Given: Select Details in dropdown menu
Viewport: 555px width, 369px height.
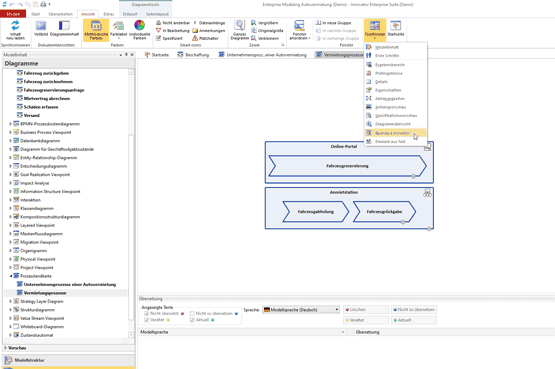Looking at the screenshot, I should (x=395, y=82).
